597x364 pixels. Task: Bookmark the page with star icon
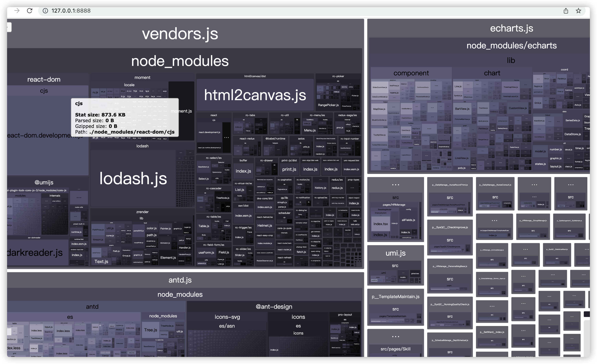coord(578,11)
